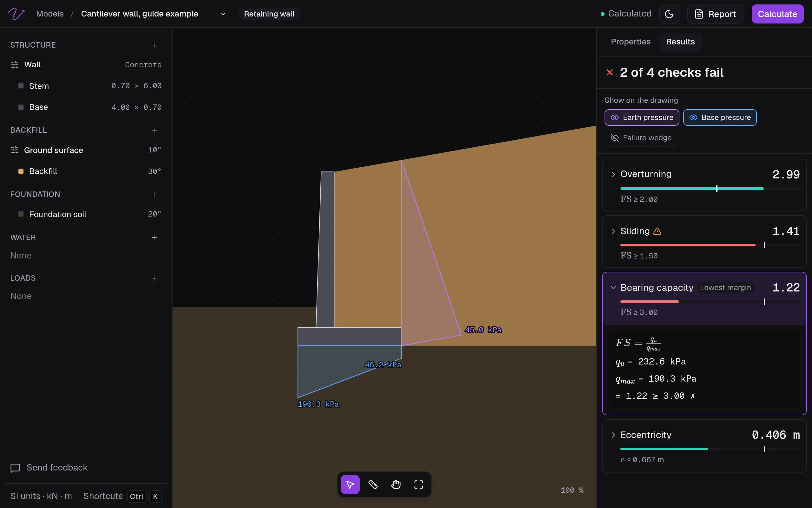Screen dimensions: 812x508
Task: Click the Retaining wall type chip
Action: 269,14
